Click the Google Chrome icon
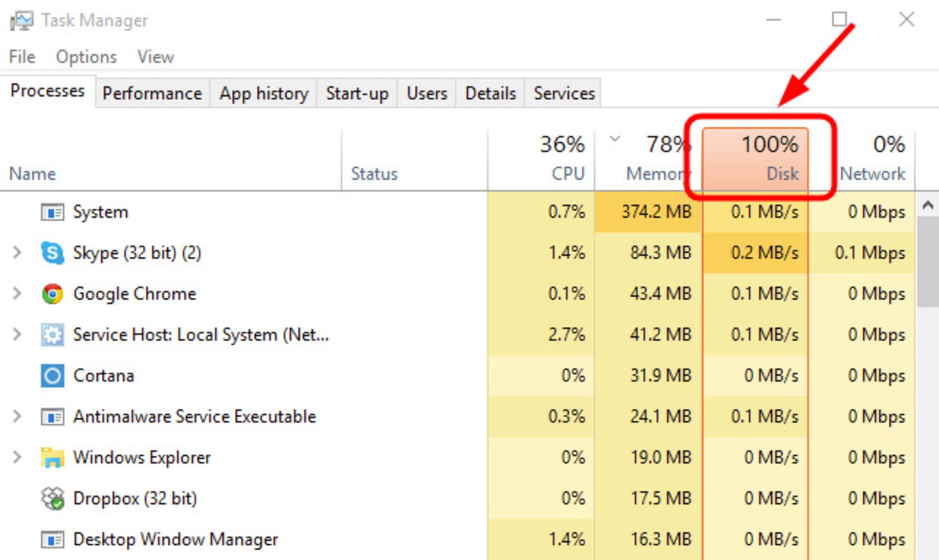This screenshot has width=939, height=560. pos(53,294)
